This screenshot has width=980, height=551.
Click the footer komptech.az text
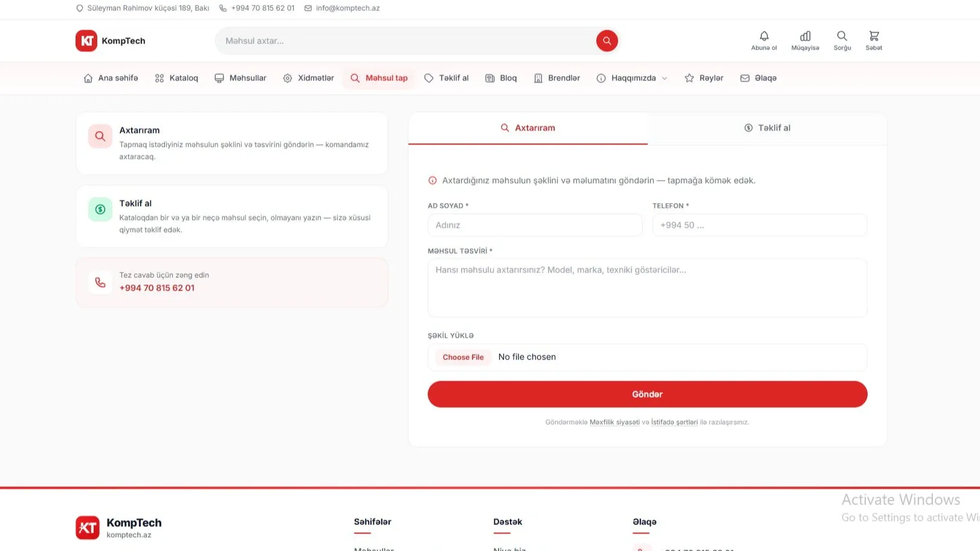[x=129, y=535]
